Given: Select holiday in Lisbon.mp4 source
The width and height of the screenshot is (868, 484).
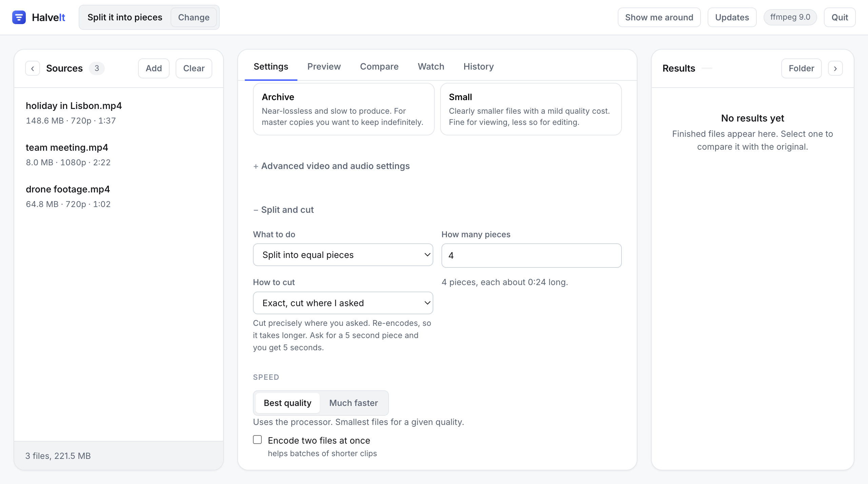Looking at the screenshot, I should [x=119, y=113].
